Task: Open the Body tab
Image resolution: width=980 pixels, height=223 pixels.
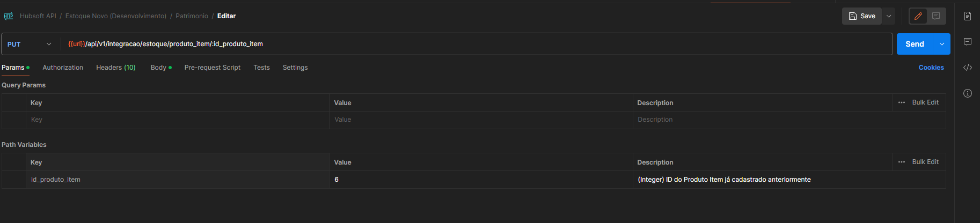Action: click(x=161, y=68)
